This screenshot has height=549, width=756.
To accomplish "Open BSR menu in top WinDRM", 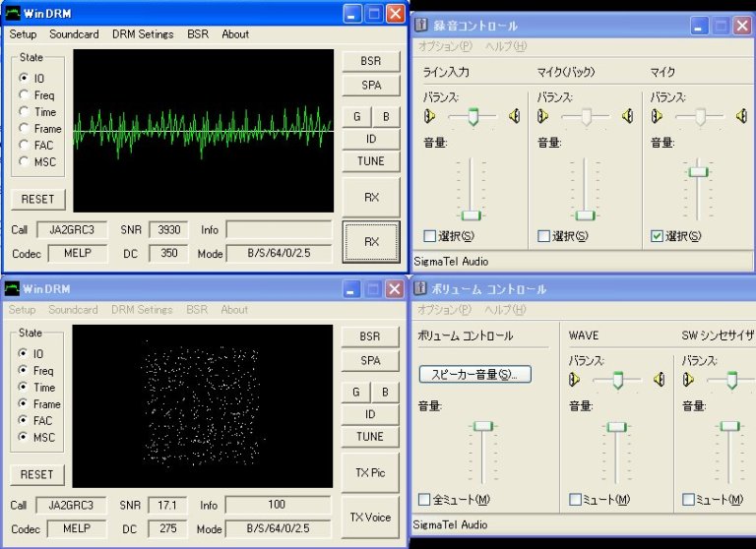I will click(198, 34).
